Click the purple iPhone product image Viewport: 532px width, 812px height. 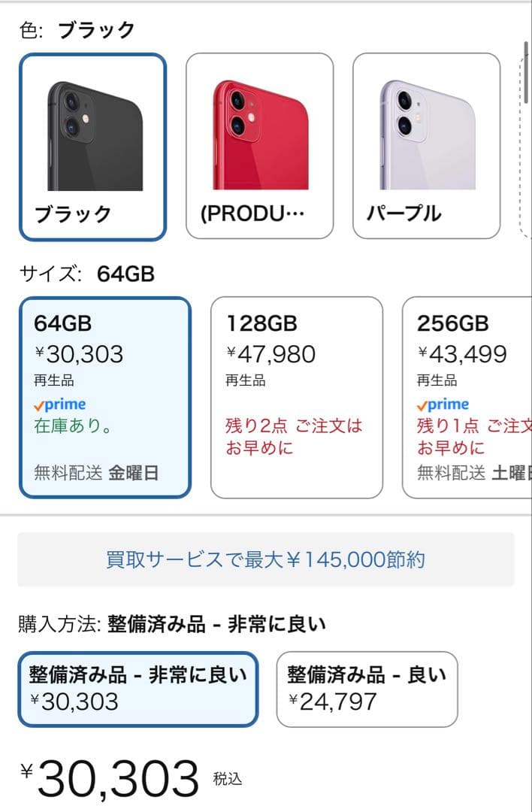[425, 128]
